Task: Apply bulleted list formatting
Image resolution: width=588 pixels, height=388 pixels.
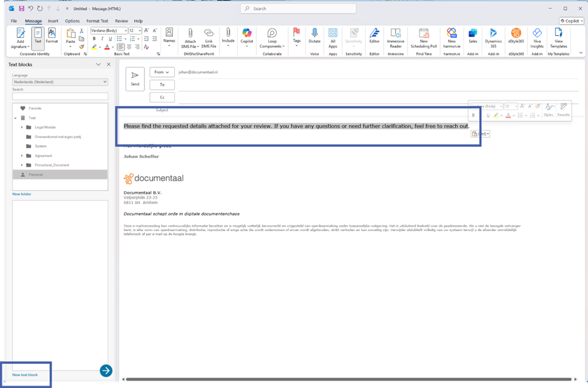Action: pyautogui.click(x=119, y=39)
